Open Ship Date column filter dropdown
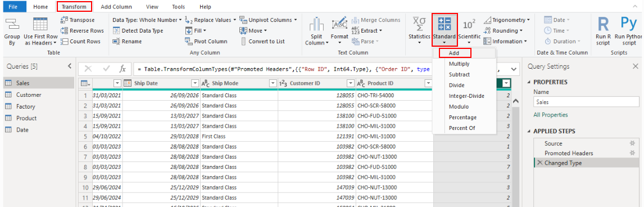 [x=195, y=83]
